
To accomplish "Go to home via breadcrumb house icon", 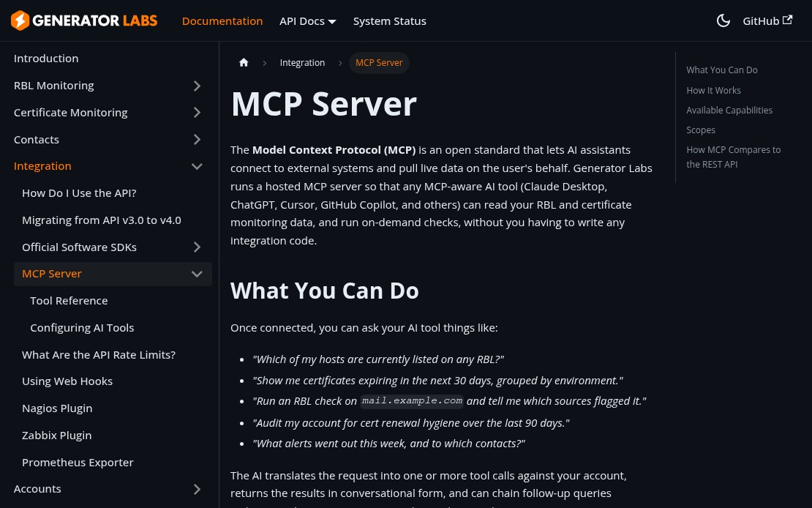I will point(244,63).
